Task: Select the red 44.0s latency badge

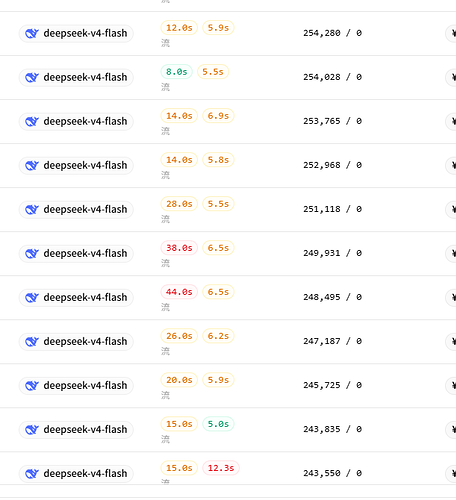Action: point(179,292)
